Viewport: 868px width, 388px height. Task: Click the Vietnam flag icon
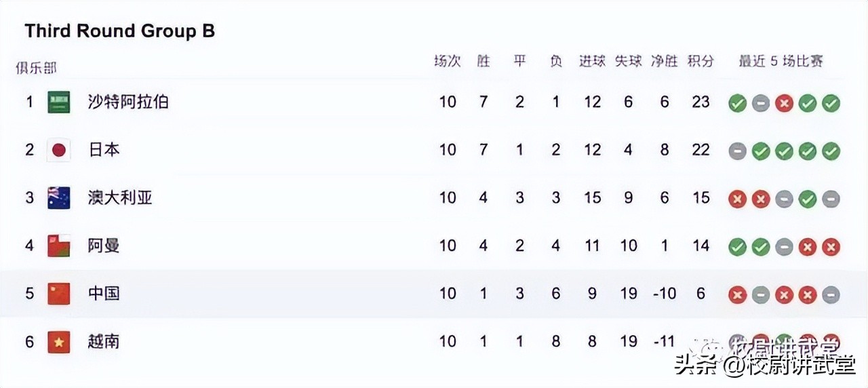click(x=59, y=342)
